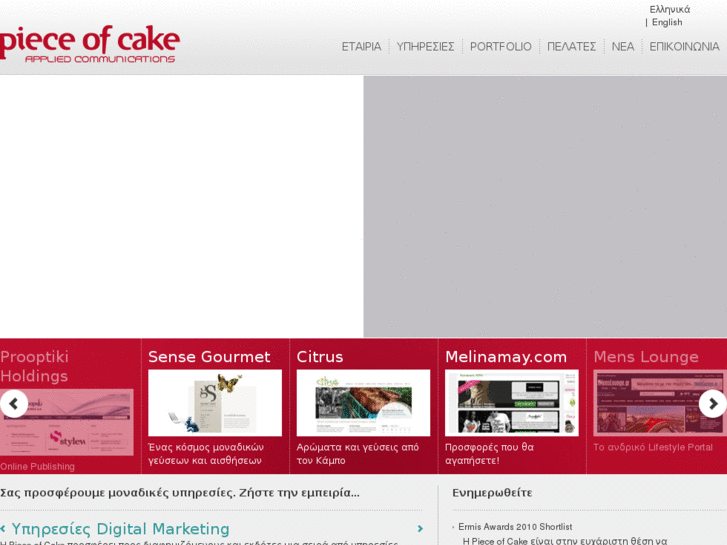The height and width of the screenshot is (545, 727).
Task: Click 'Το ανδρικό Lifestyle Portal' caption
Action: pos(653,447)
